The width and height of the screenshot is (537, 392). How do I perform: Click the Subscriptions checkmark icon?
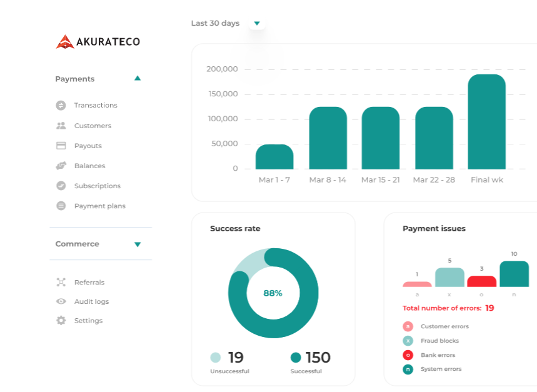pyautogui.click(x=61, y=186)
